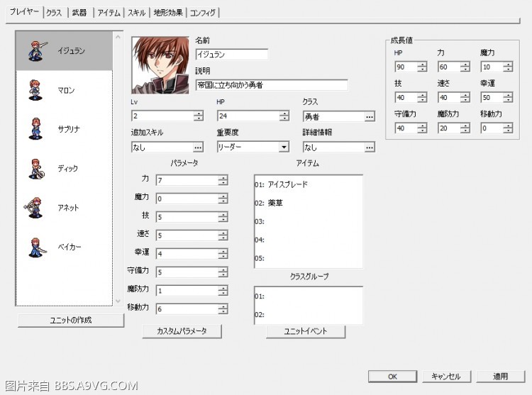Open the クラス selection ellipsis button
Viewport: 532px width, 395px height.
370,116
